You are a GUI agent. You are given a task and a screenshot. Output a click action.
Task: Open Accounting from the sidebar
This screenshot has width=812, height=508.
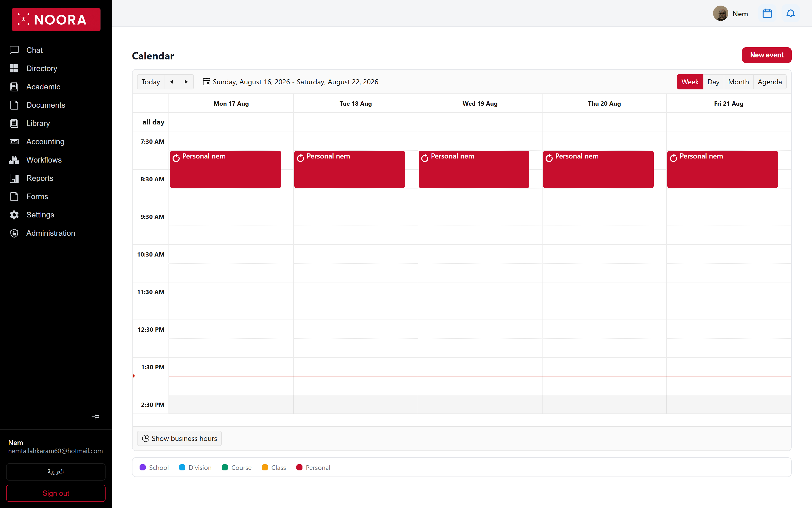tap(56, 142)
